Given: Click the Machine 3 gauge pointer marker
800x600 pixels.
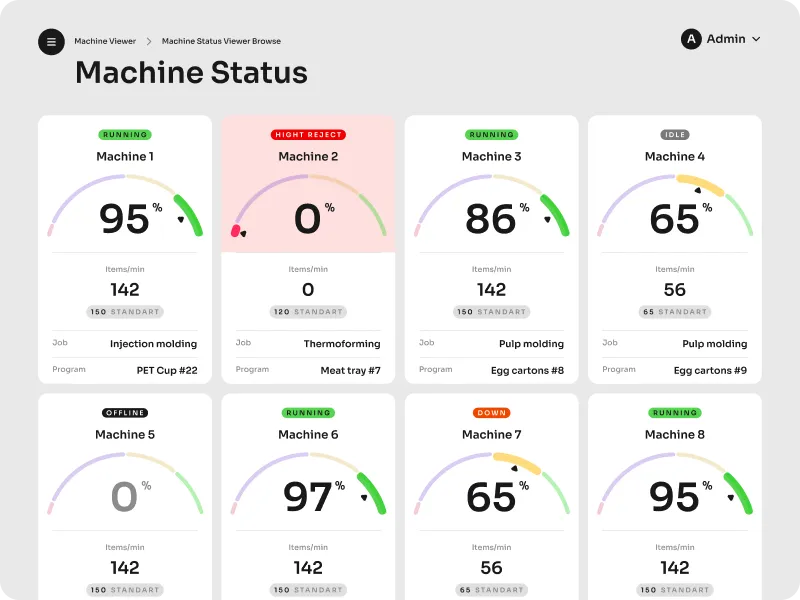Looking at the screenshot, I should 547,219.
